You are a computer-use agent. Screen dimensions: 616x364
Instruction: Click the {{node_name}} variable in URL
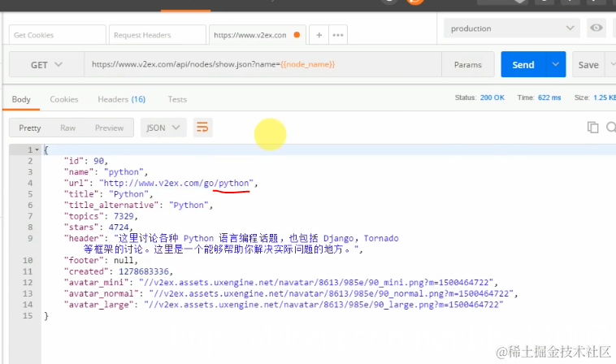point(308,64)
